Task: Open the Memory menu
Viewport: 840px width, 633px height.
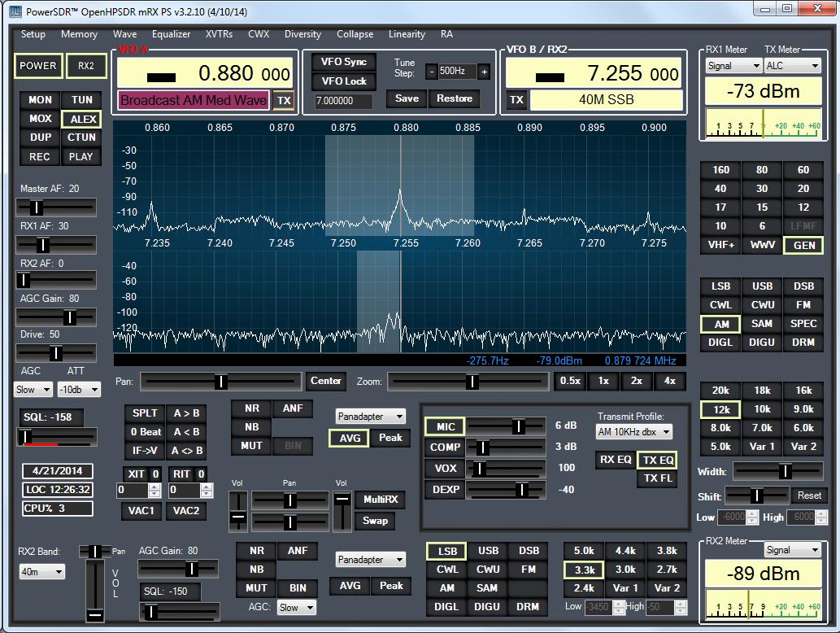Action: point(80,34)
